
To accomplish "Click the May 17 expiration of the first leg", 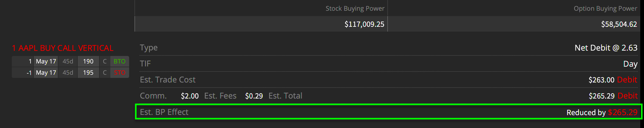I will [x=46, y=61].
